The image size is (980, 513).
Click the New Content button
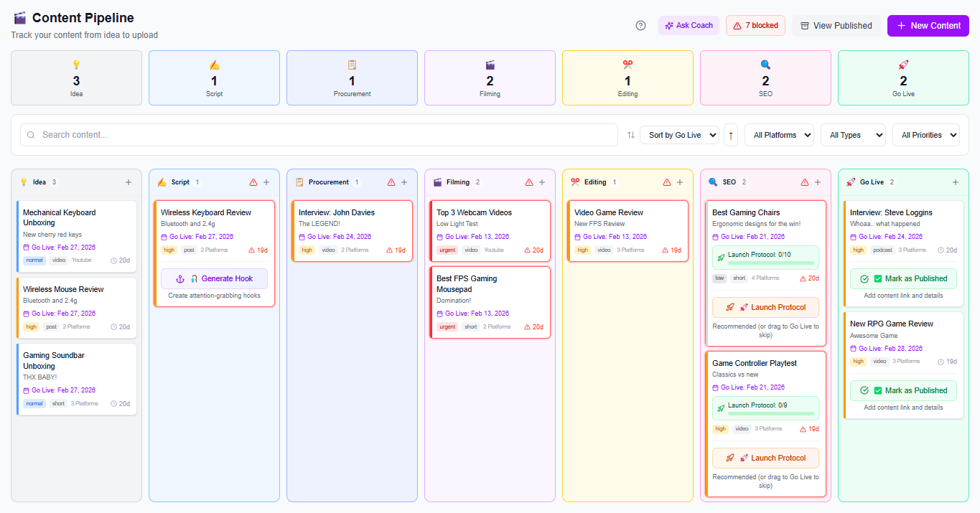pyautogui.click(x=928, y=26)
